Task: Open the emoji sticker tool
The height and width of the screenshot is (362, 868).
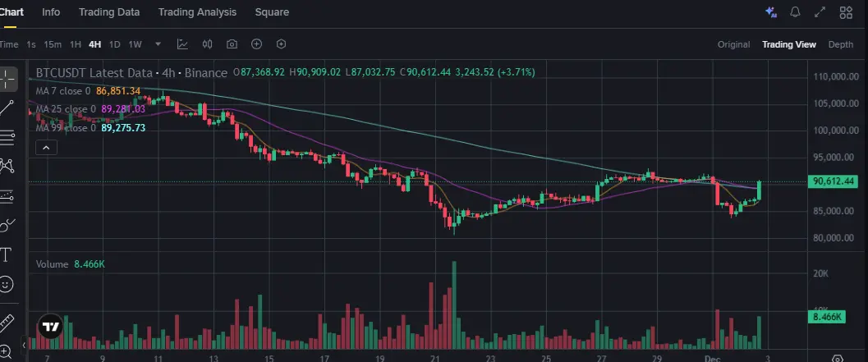Action: point(7,285)
